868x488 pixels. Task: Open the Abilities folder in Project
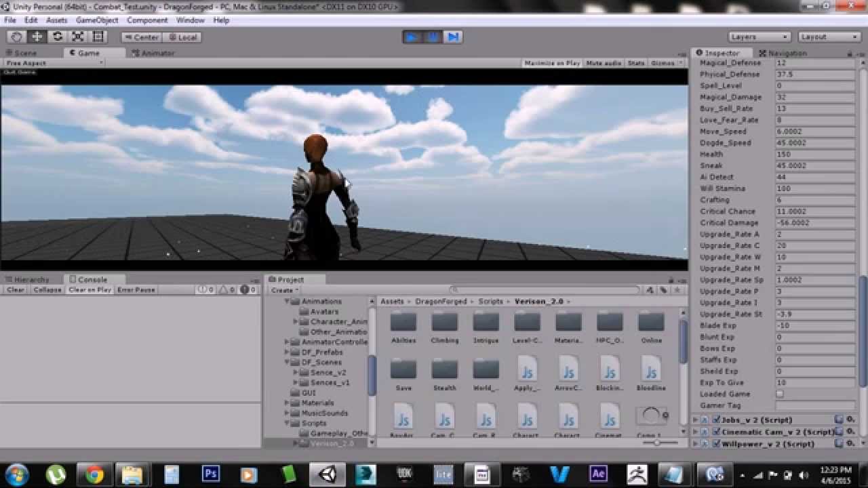[403, 328]
